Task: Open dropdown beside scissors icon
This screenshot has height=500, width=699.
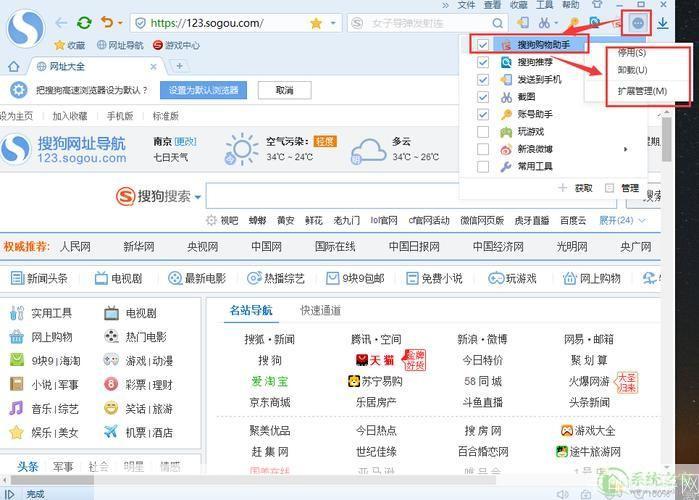Action: (x=556, y=23)
